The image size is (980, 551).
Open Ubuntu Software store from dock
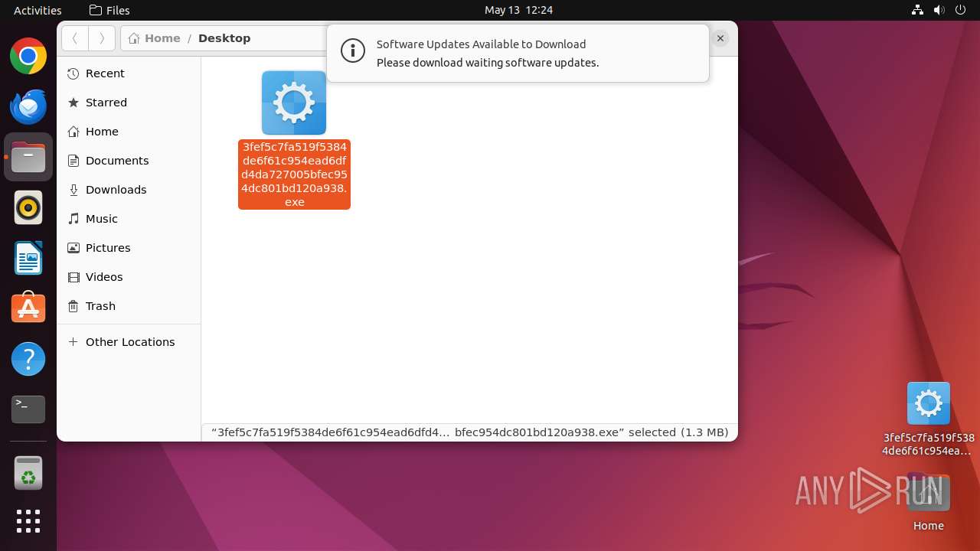(x=28, y=308)
